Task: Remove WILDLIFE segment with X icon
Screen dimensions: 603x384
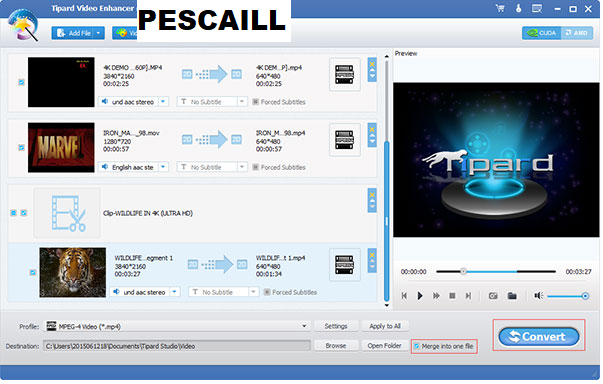Action: pyautogui.click(x=372, y=254)
